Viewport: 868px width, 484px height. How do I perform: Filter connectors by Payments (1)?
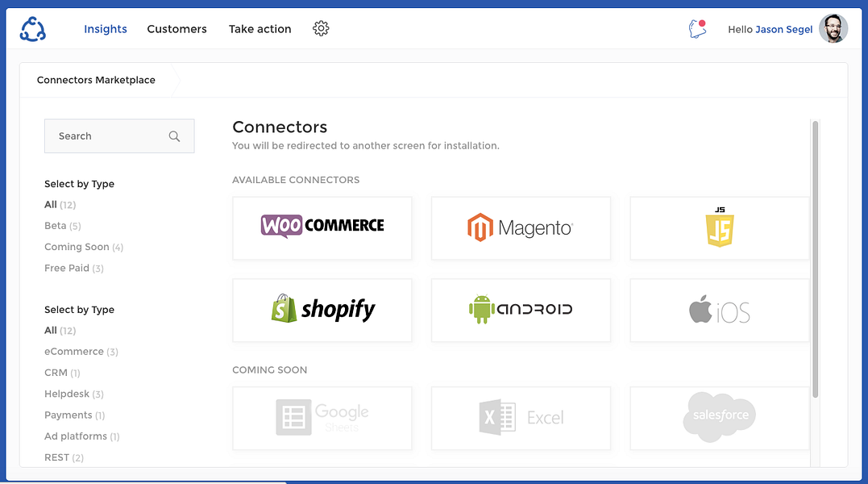coord(75,415)
